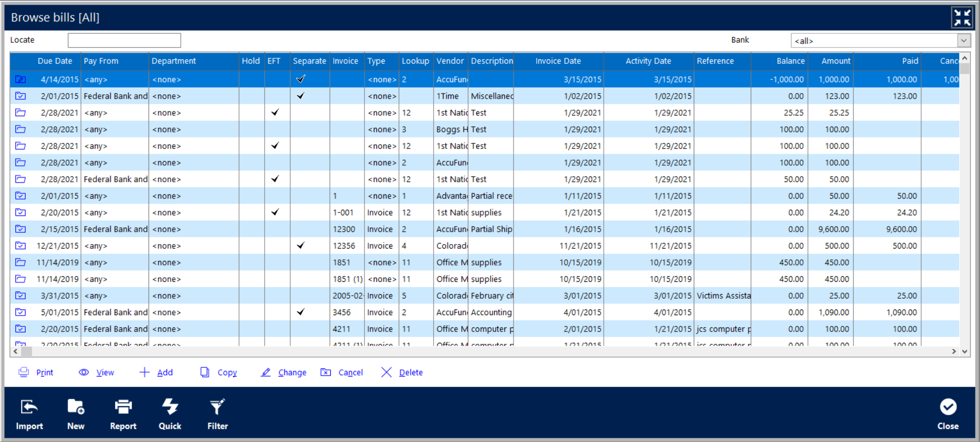The width and height of the screenshot is (980, 442).
Task: Click the Quick lightning icon
Action: [169, 407]
